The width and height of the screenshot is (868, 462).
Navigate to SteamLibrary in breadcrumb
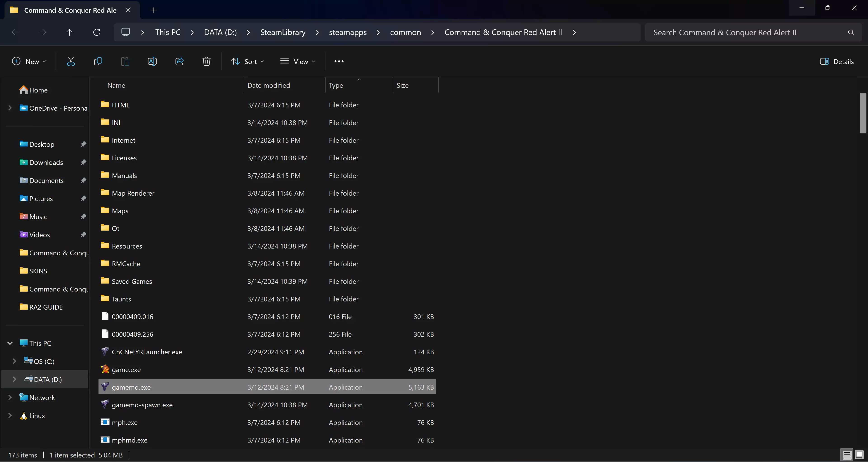pyautogui.click(x=283, y=32)
